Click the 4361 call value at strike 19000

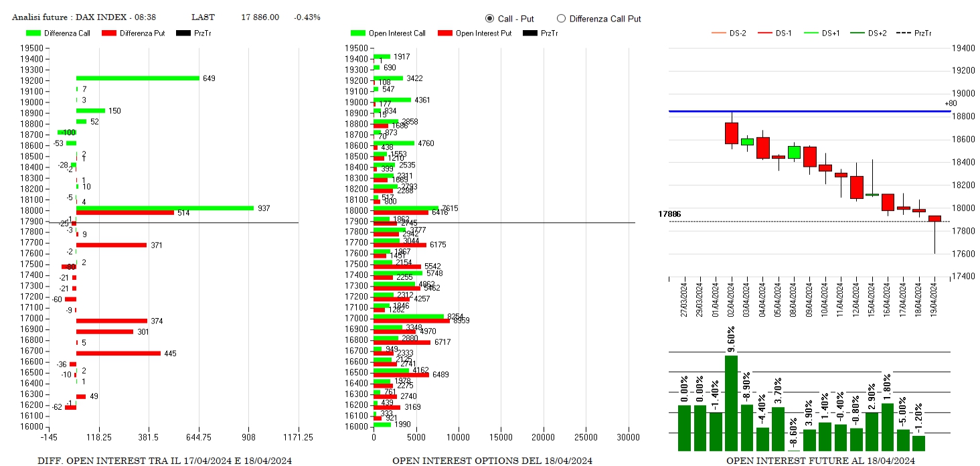pos(422,100)
